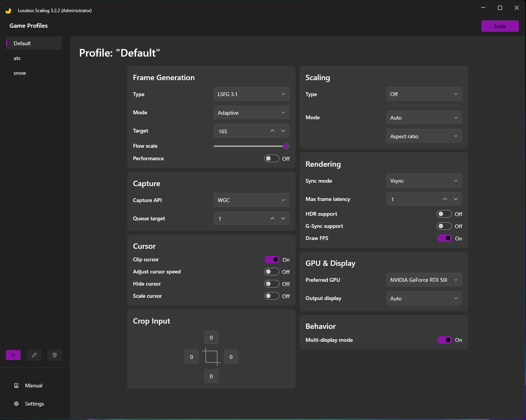The image size is (526, 420).
Task: Click the purple Scale button
Action: point(500,26)
